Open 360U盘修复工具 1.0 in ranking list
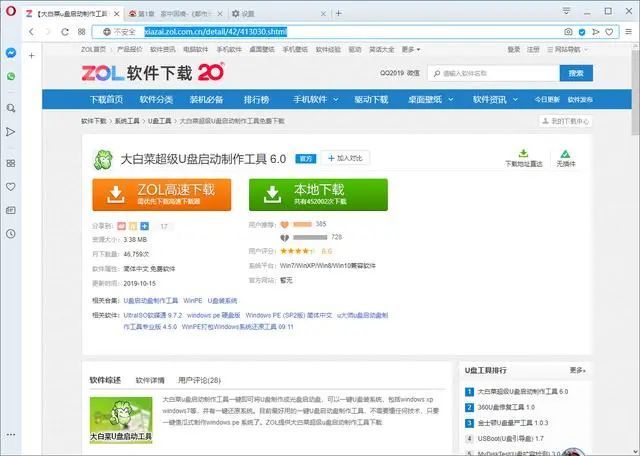The image size is (640, 456). [x=506, y=407]
